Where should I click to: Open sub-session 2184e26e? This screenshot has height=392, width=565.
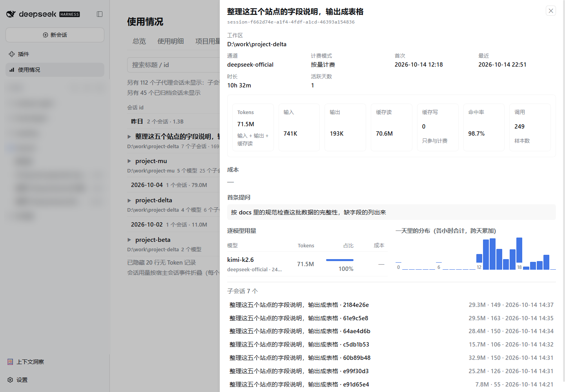(x=392, y=305)
